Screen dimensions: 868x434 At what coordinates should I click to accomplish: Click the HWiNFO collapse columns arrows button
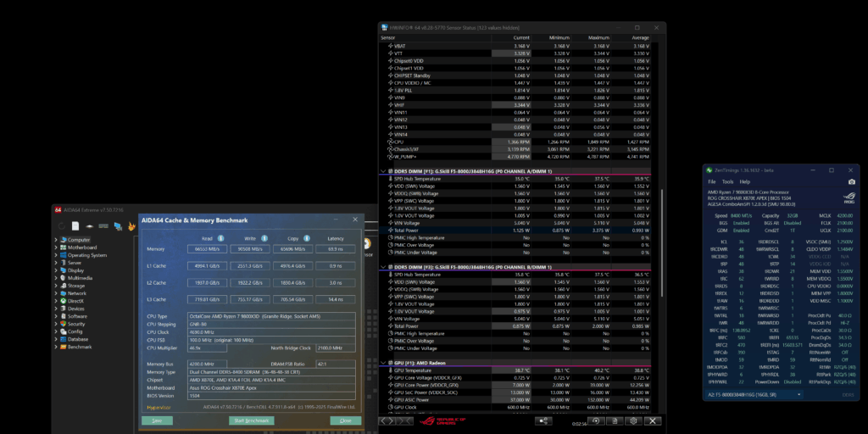[405, 420]
